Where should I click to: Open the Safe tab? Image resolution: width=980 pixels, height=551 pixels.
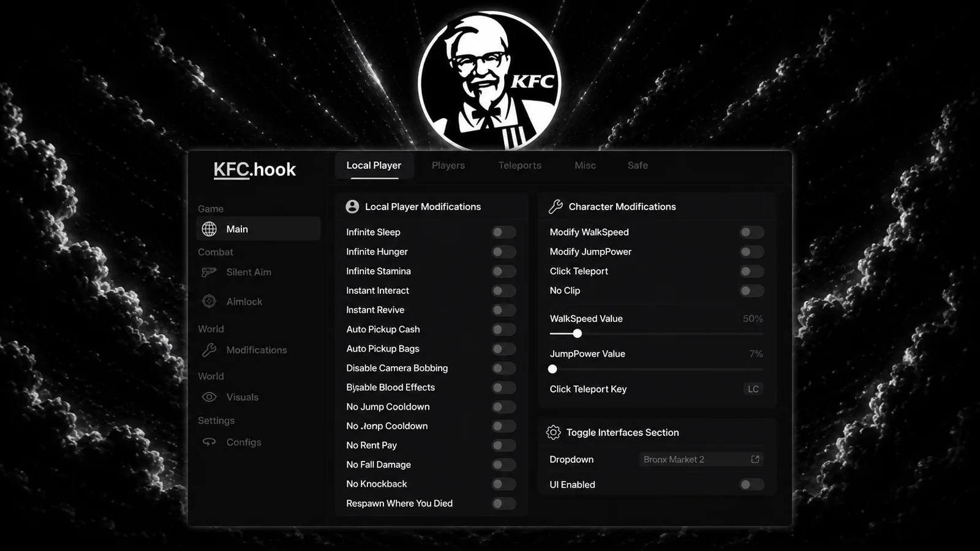(638, 165)
